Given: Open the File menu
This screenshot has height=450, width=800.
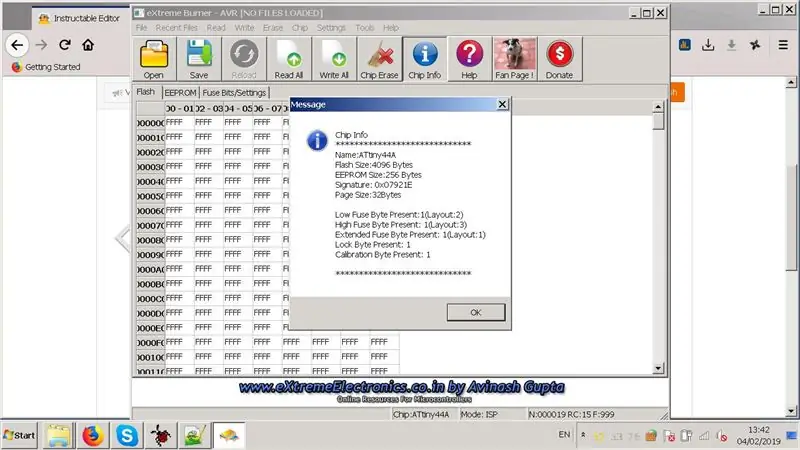Looking at the screenshot, I should pyautogui.click(x=141, y=28).
